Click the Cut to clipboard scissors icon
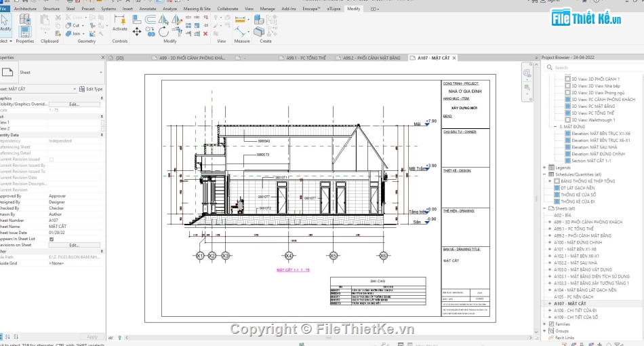 (58, 18)
